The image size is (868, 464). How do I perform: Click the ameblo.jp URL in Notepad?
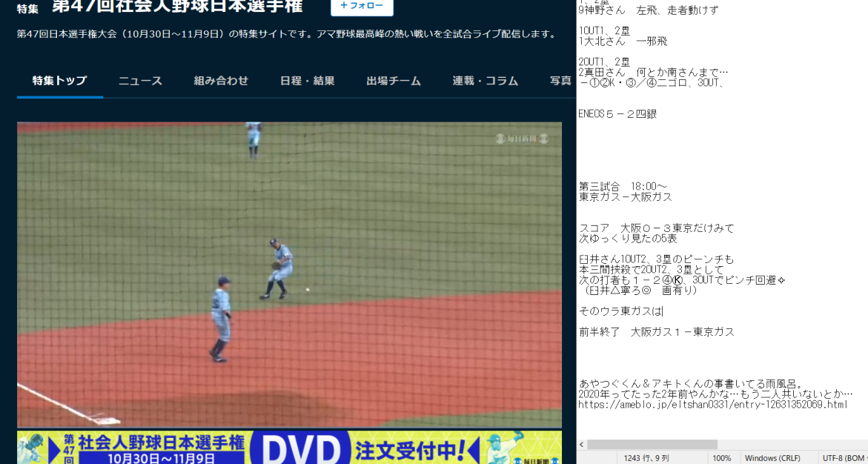click(713, 405)
